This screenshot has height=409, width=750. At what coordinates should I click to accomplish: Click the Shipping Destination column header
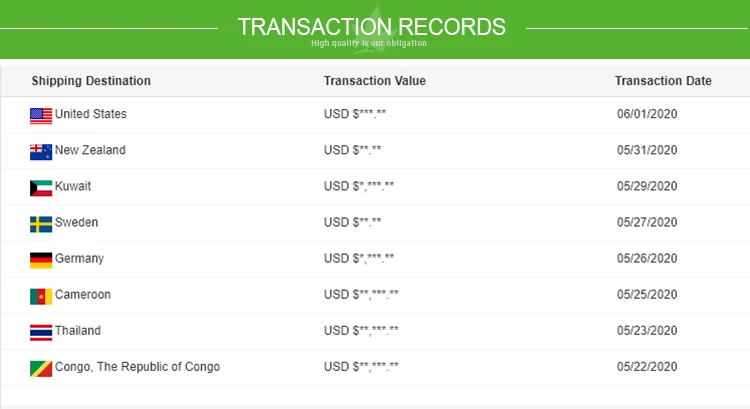coord(91,81)
